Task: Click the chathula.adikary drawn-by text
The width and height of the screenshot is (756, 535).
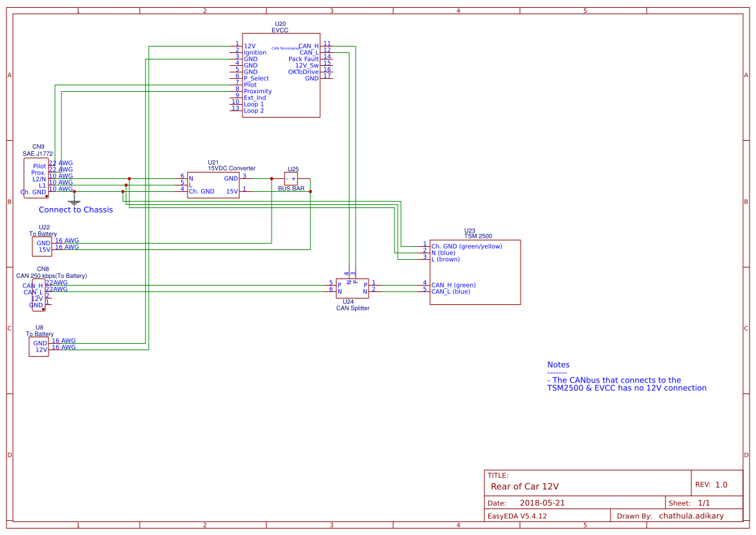Action: (691, 516)
